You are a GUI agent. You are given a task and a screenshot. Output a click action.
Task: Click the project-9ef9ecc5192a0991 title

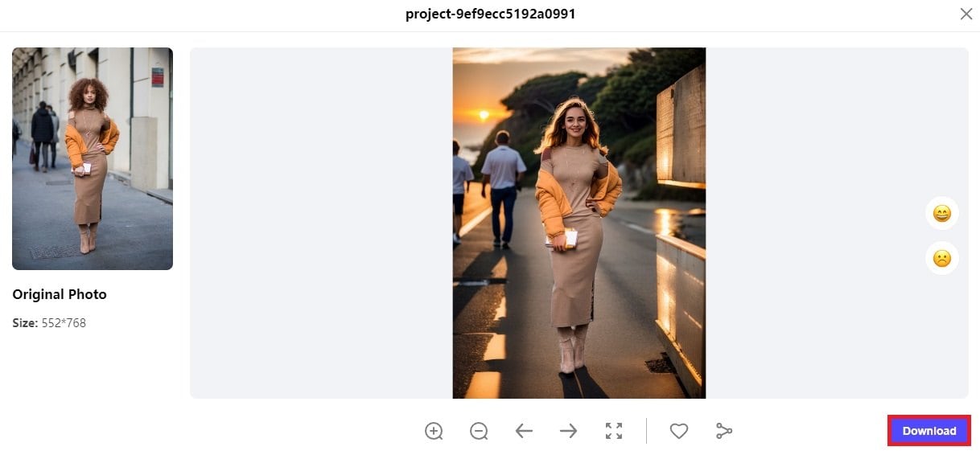[x=490, y=14]
